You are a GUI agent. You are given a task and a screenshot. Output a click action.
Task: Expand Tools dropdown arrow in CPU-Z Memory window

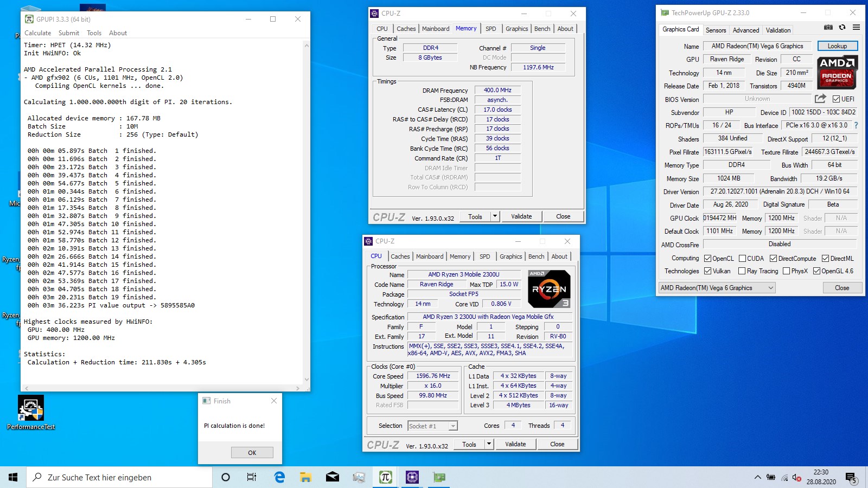(495, 216)
